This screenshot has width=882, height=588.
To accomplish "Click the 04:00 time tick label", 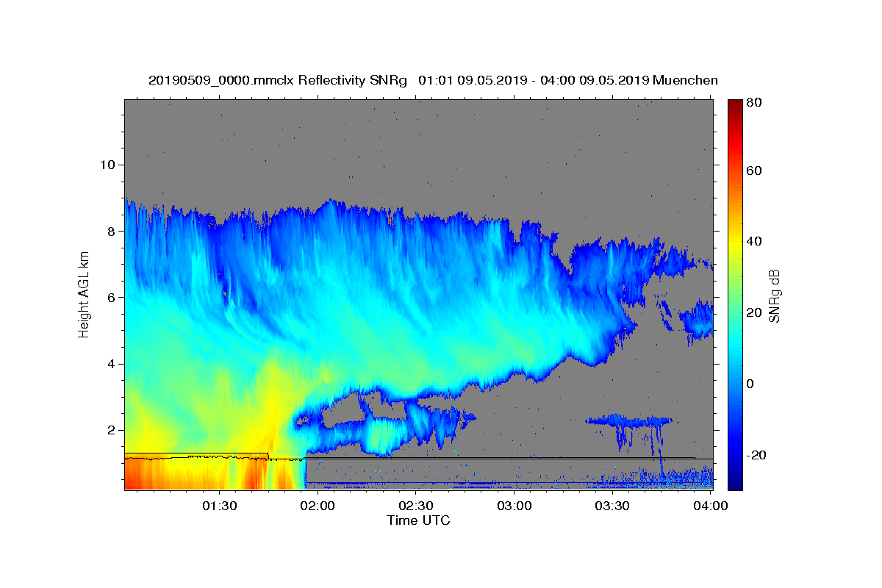I will pyautogui.click(x=710, y=506).
